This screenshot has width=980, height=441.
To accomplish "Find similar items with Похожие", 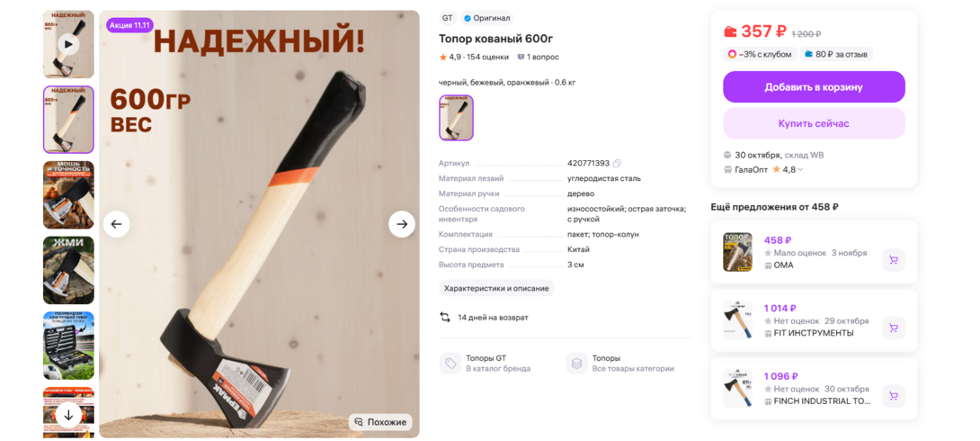I will coord(380,422).
